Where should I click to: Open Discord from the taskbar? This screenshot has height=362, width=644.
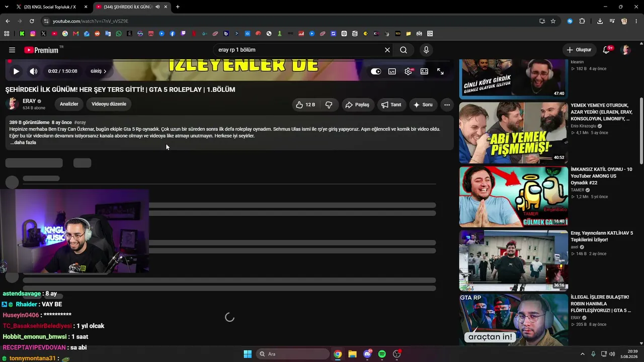(x=367, y=354)
